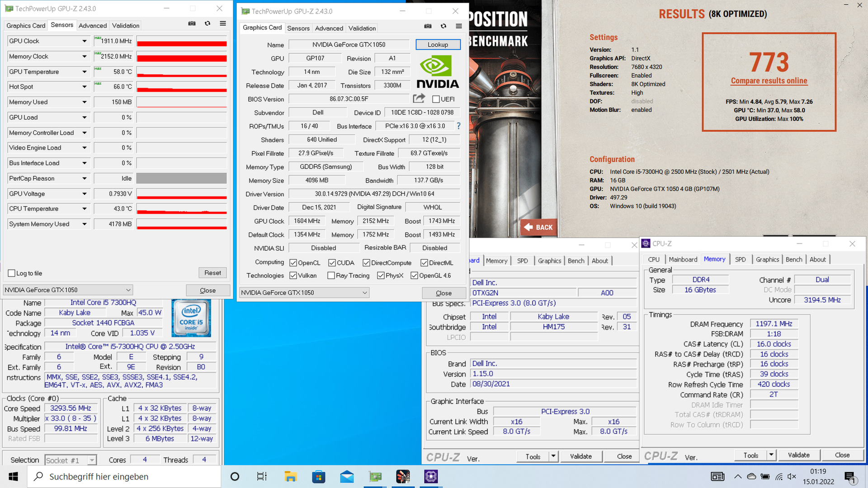The height and width of the screenshot is (488, 868).
Task: Click the BIOS export share icon
Action: pos(419,99)
